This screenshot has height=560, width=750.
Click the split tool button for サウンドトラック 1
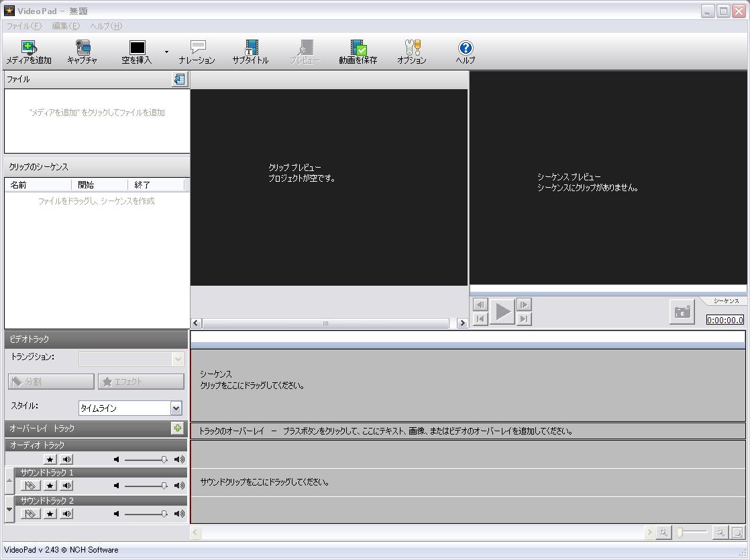(31, 486)
